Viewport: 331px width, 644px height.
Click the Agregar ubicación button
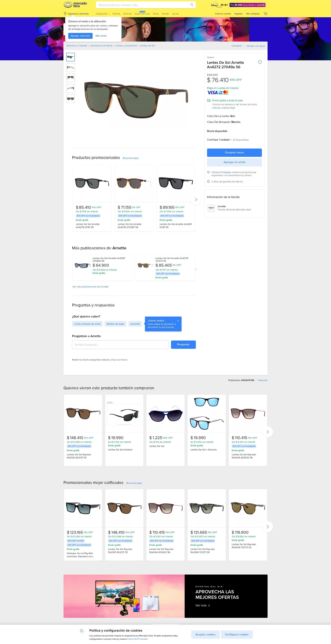coord(80,36)
